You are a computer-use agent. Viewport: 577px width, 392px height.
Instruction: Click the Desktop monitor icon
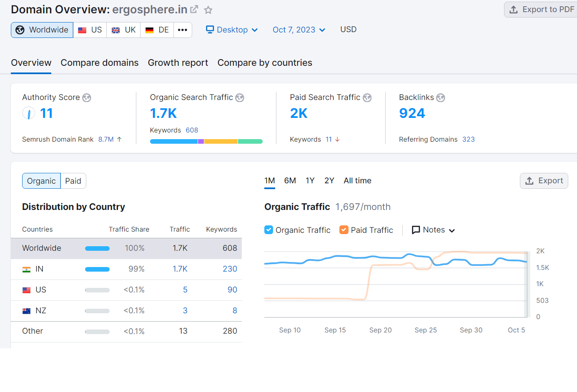pos(210,30)
